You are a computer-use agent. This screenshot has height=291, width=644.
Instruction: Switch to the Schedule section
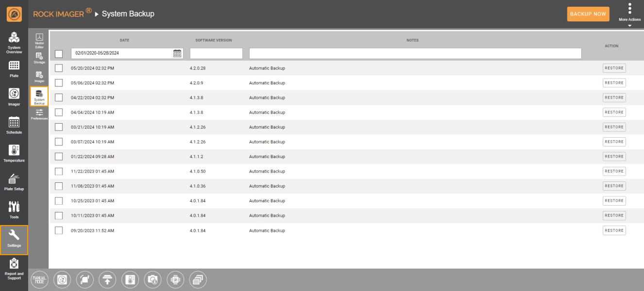[14, 125]
